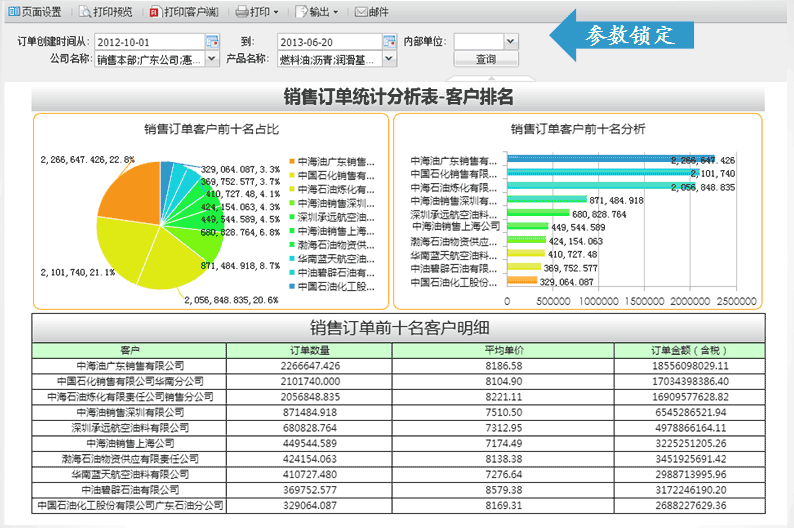Click amount 2688227629.36
The image size is (794, 528).
click(x=690, y=506)
